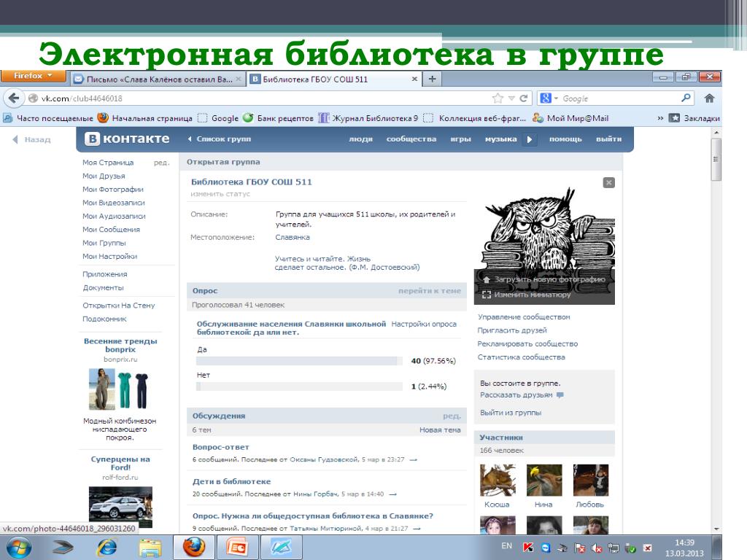Open the URL history dropdown arrow
This screenshot has height=560, width=747.
click(512, 98)
